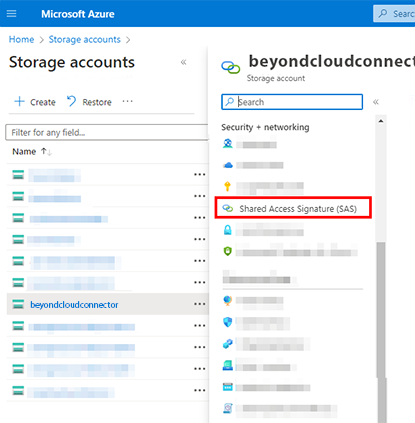The image size is (415, 423).
Task: Click the Restore arrow icon
Action: click(71, 101)
